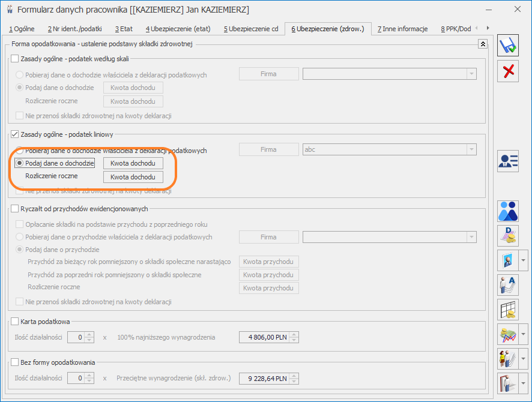Switch to the '1 Ogólne' tab
The width and height of the screenshot is (532, 402).
click(x=22, y=28)
